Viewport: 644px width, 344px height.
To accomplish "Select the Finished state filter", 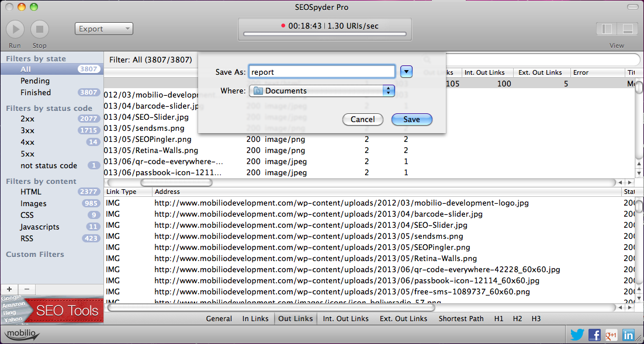I will click(x=52, y=92).
